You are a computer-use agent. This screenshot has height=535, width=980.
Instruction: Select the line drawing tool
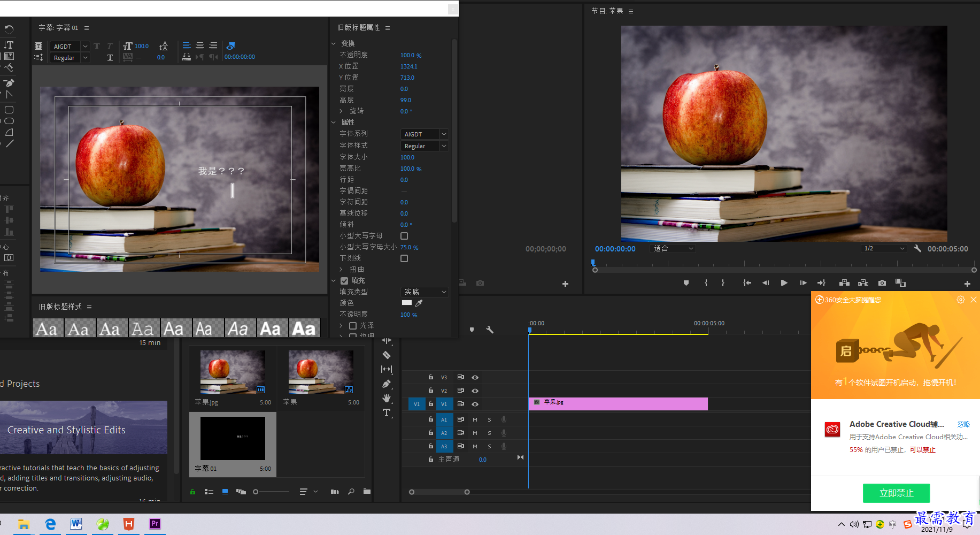click(9, 143)
